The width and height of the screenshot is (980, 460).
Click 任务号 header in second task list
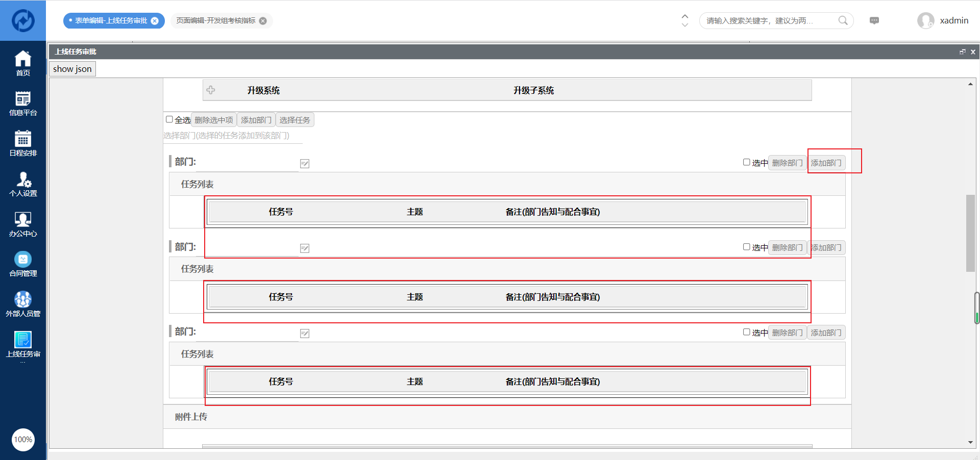[281, 297]
